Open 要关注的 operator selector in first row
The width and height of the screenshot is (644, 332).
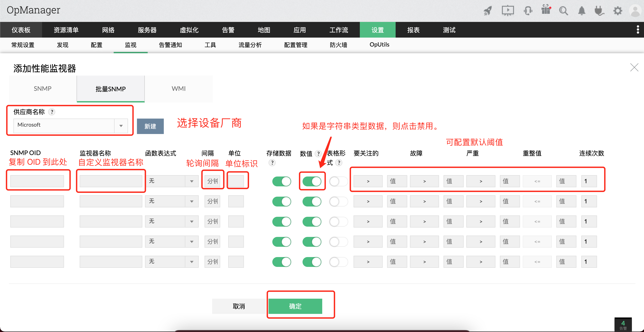point(368,181)
